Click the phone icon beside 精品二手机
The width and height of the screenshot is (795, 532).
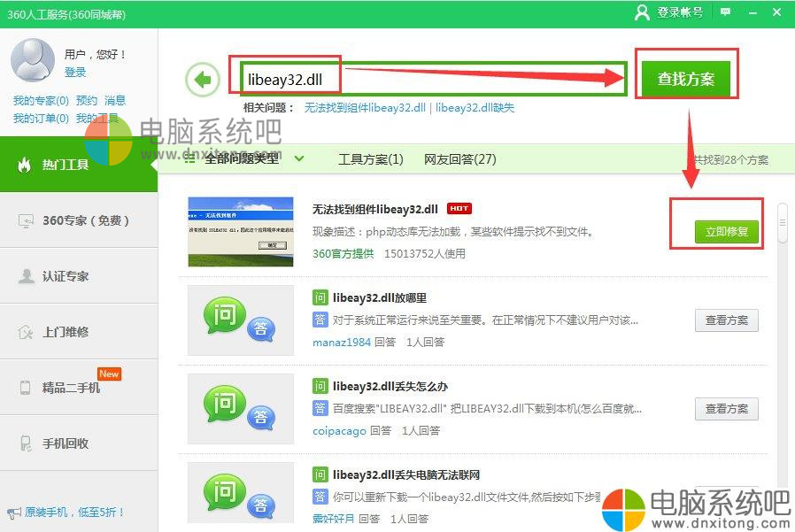(25, 388)
